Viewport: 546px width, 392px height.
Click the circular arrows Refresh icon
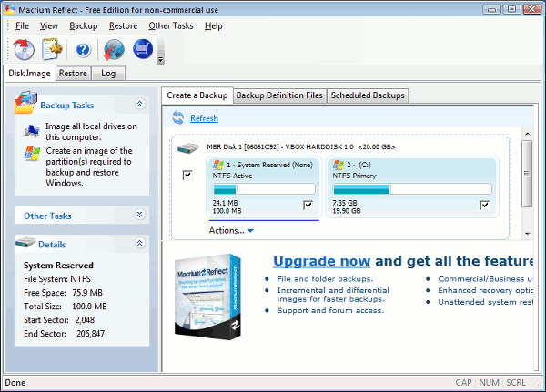click(178, 117)
